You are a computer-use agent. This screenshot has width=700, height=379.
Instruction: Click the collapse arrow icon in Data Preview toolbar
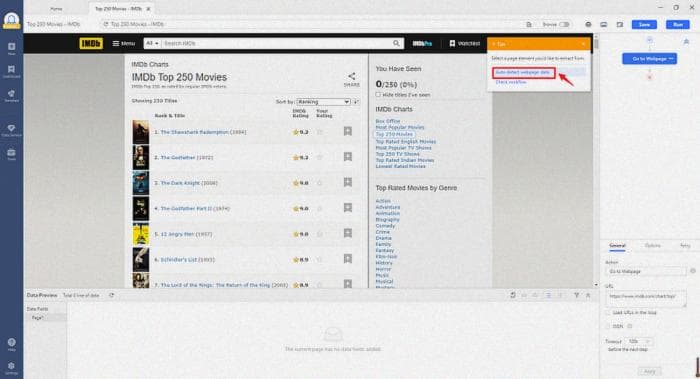(x=588, y=295)
